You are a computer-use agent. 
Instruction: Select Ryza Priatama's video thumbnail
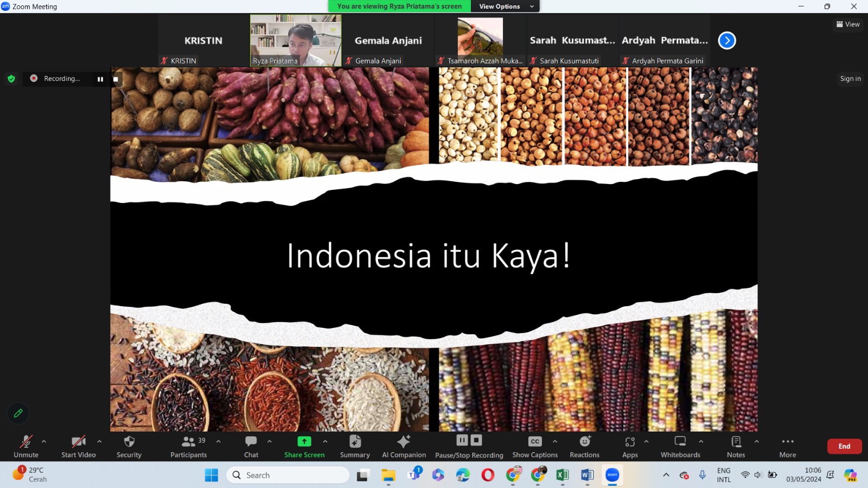[x=296, y=40]
